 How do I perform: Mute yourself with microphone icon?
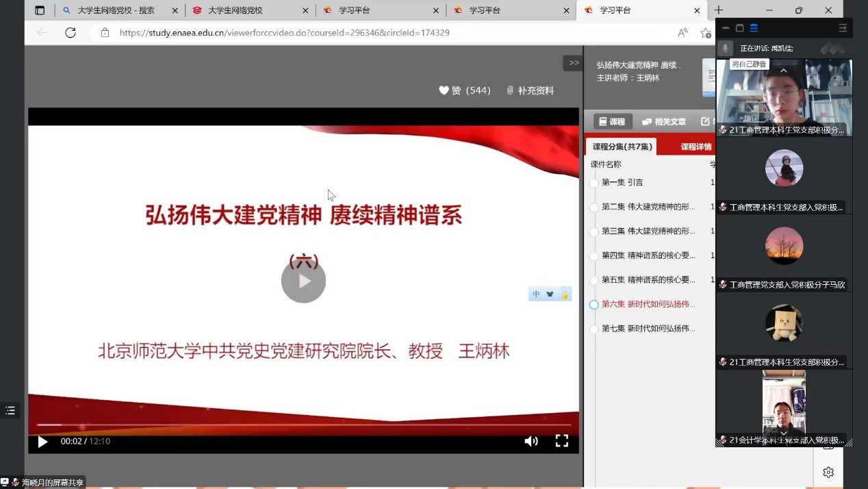point(726,48)
